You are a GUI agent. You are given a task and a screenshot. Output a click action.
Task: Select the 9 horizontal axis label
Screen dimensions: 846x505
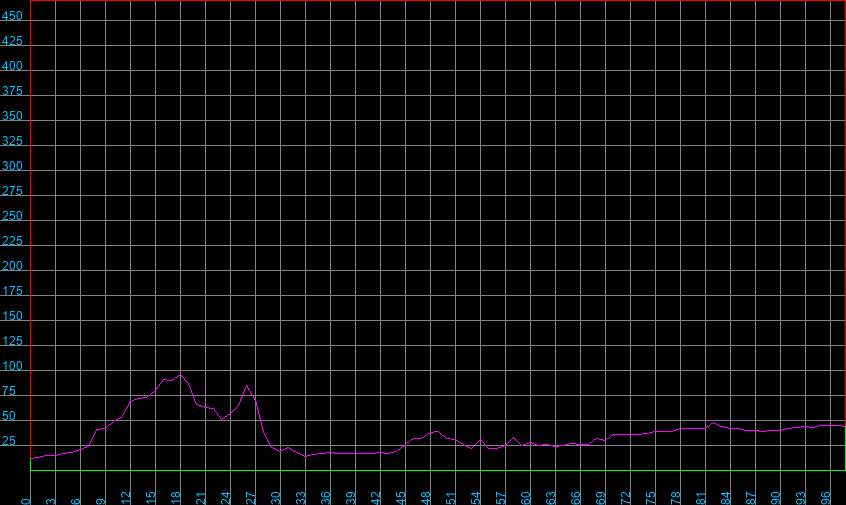point(101,501)
